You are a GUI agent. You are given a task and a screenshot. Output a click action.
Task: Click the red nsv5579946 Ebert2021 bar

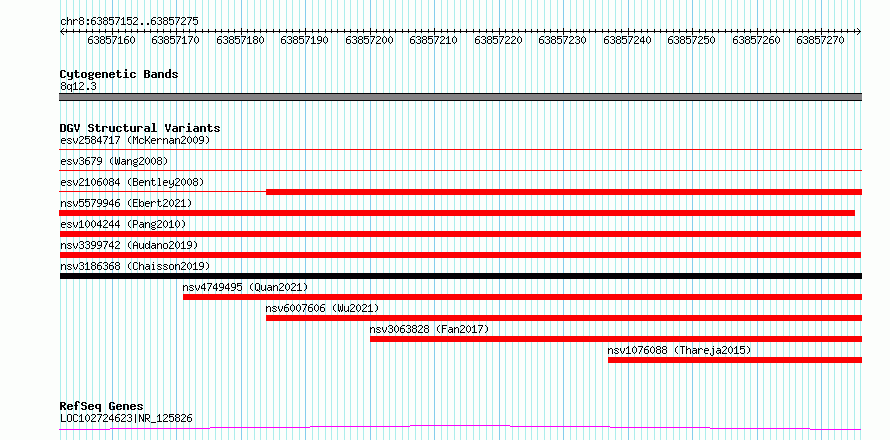pos(457,213)
